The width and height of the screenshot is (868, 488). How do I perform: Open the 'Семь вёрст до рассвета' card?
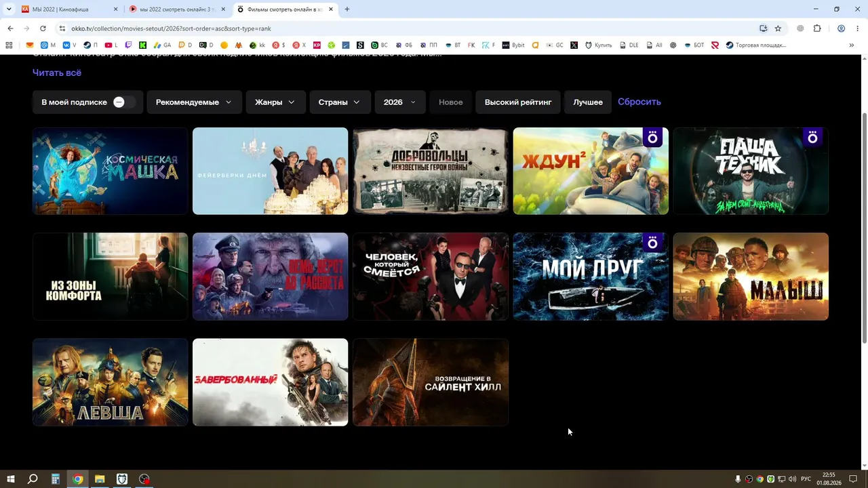coord(271,277)
